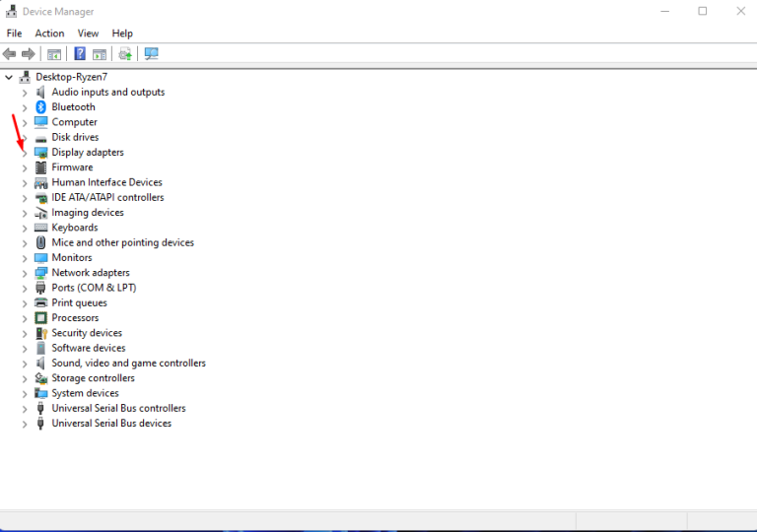Select the Ports (COM & LPT) label

click(x=94, y=288)
